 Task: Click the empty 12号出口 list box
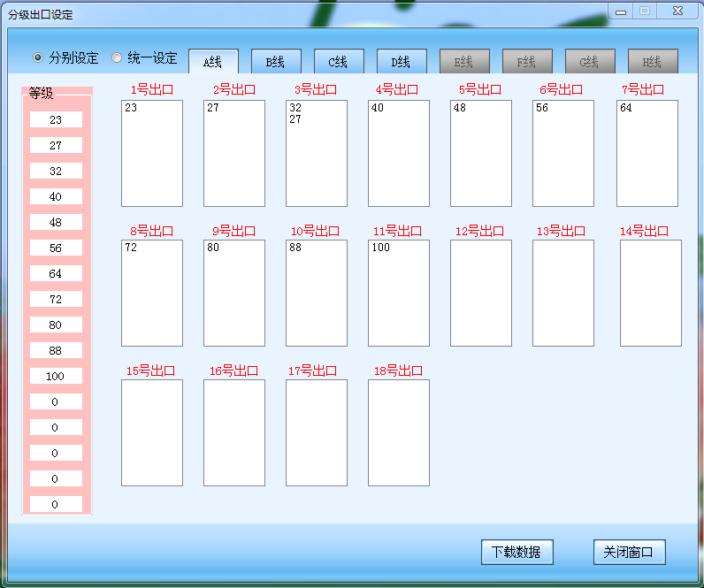coord(481,293)
